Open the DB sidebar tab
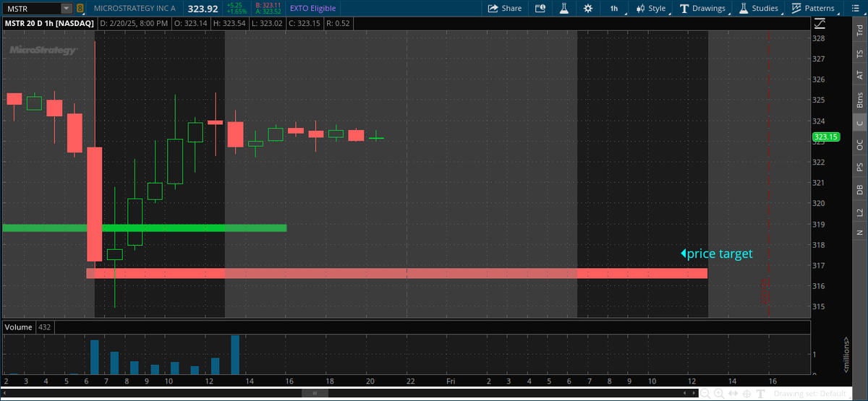 [860, 189]
